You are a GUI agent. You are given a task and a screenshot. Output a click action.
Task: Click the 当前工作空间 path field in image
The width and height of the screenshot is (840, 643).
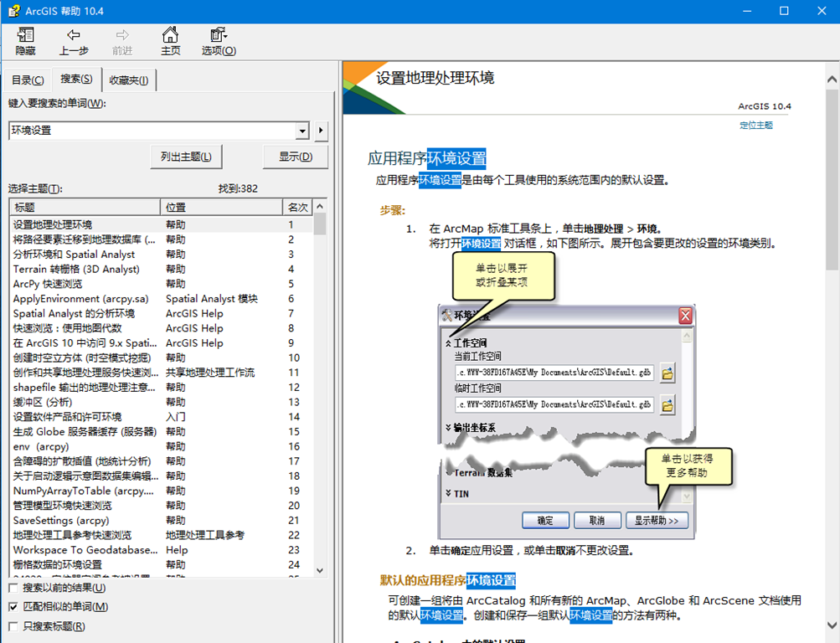pyautogui.click(x=554, y=373)
